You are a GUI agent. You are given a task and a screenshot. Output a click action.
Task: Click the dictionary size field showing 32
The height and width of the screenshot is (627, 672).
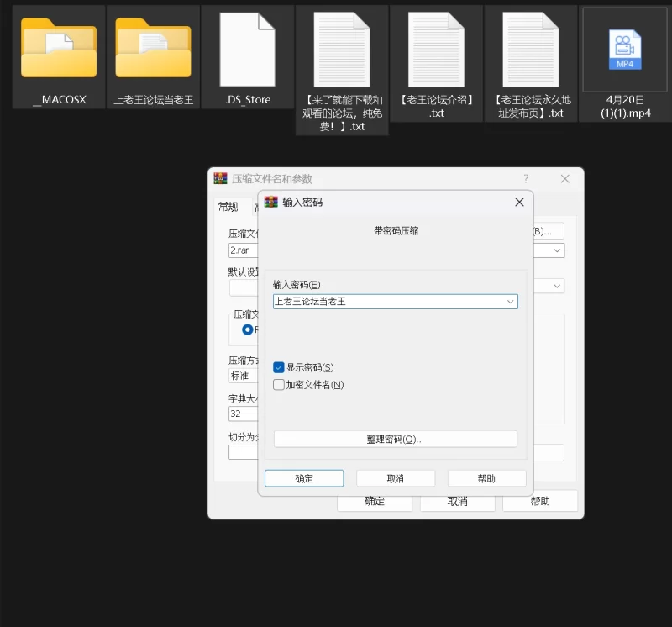[x=244, y=414]
